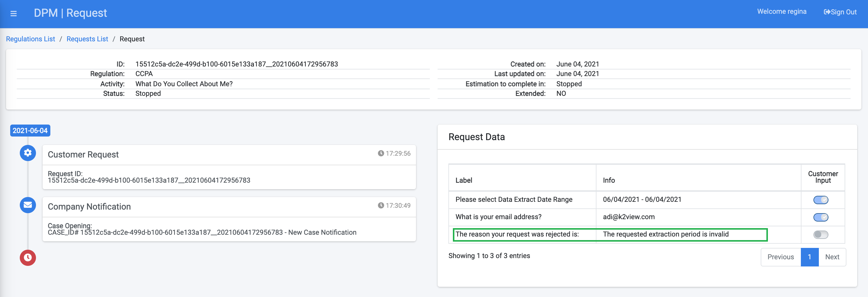Click the Previous pagination button
This screenshot has width=868, height=297.
[780, 257]
